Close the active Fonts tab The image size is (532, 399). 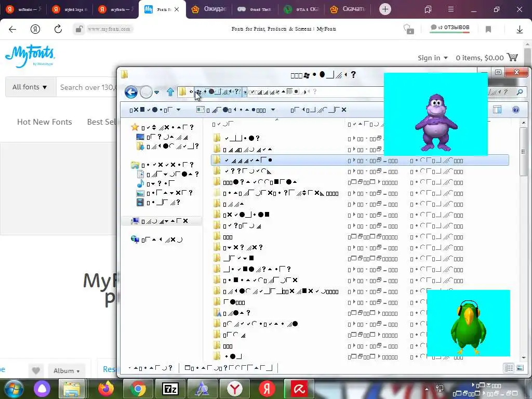point(177,9)
